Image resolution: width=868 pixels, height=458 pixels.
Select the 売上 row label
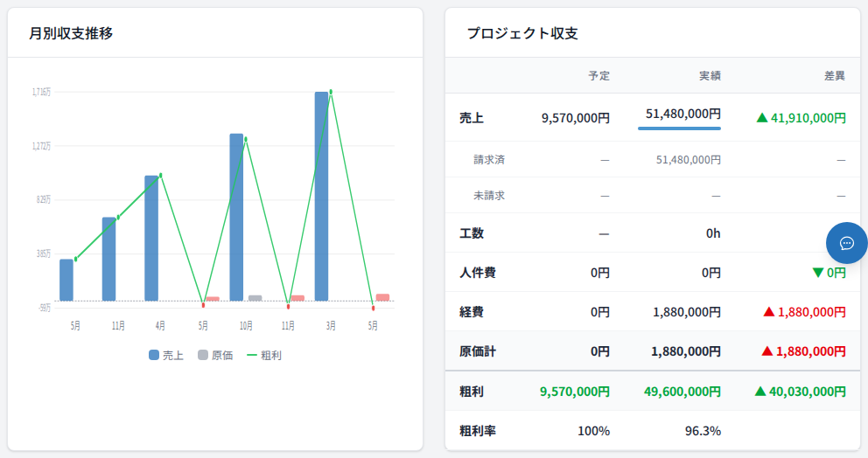[x=472, y=118]
